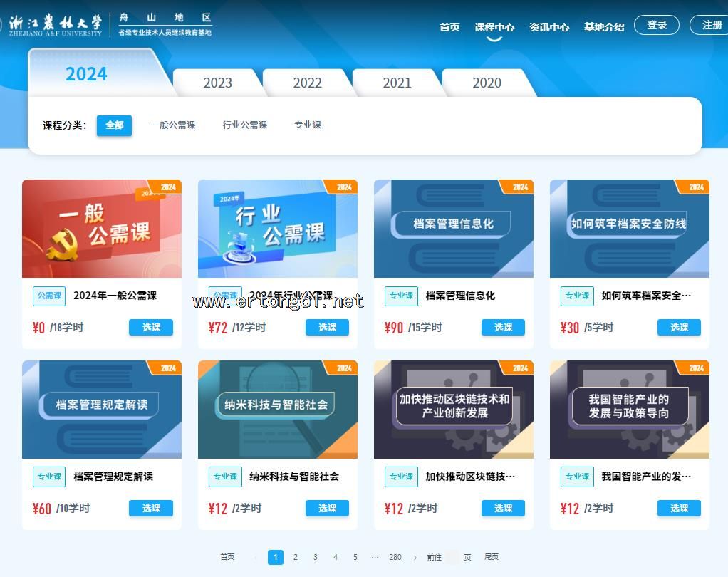Image resolution: width=728 pixels, height=577 pixels.
Task: Filter courses by 专业课 category
Action: 308,125
